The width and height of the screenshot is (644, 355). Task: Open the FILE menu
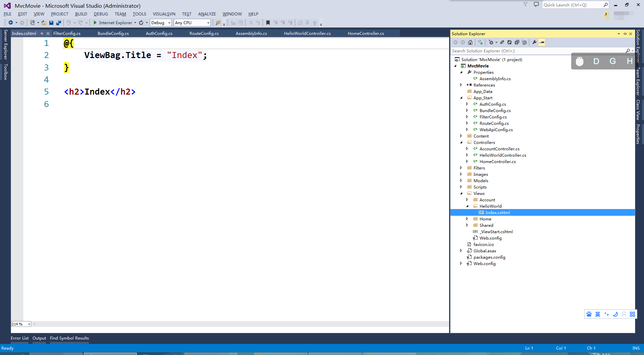7,14
